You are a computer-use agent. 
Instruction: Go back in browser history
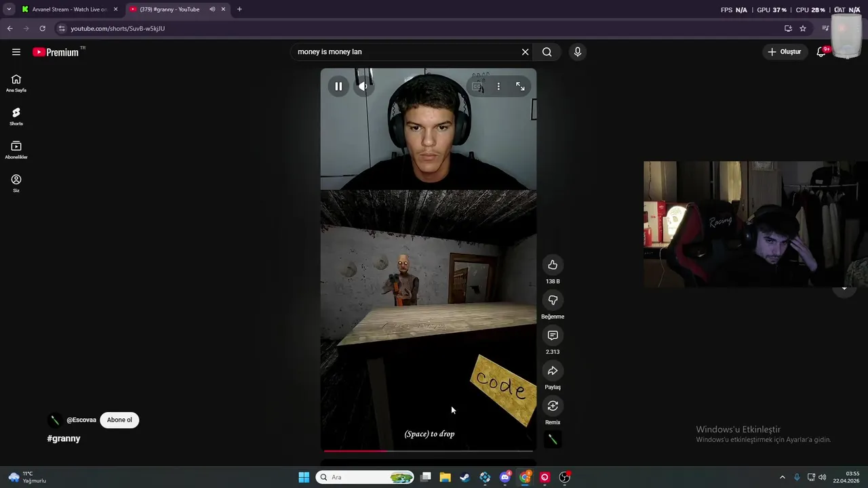(9, 28)
